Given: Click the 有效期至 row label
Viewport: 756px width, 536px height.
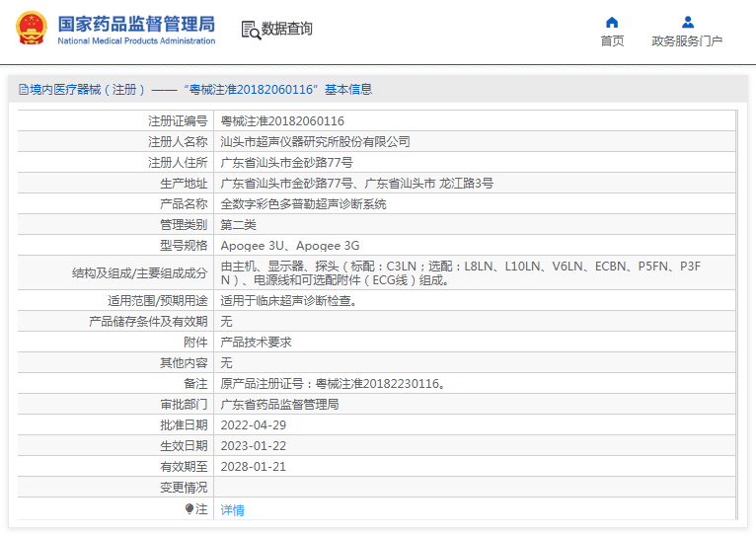Looking at the screenshot, I should click(184, 467).
